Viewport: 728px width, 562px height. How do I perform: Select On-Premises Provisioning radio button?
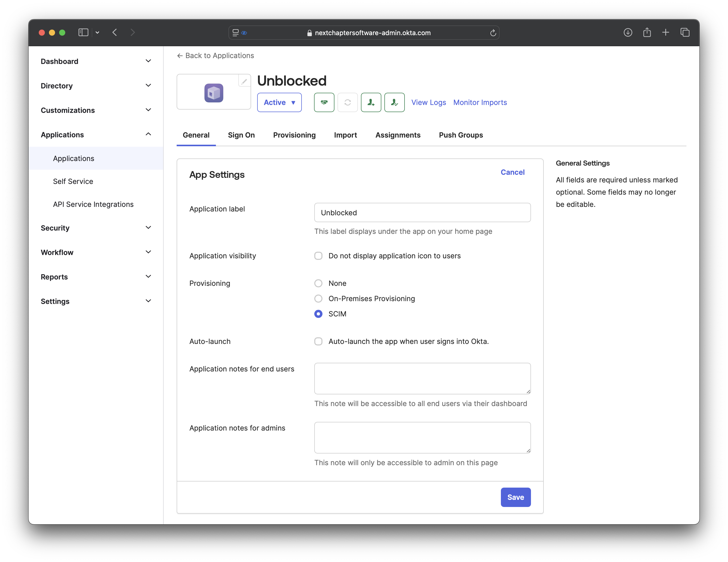(318, 299)
